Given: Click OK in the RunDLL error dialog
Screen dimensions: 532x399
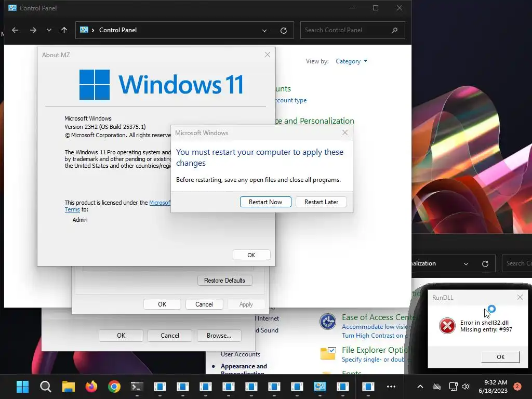Looking at the screenshot, I should [x=500, y=357].
